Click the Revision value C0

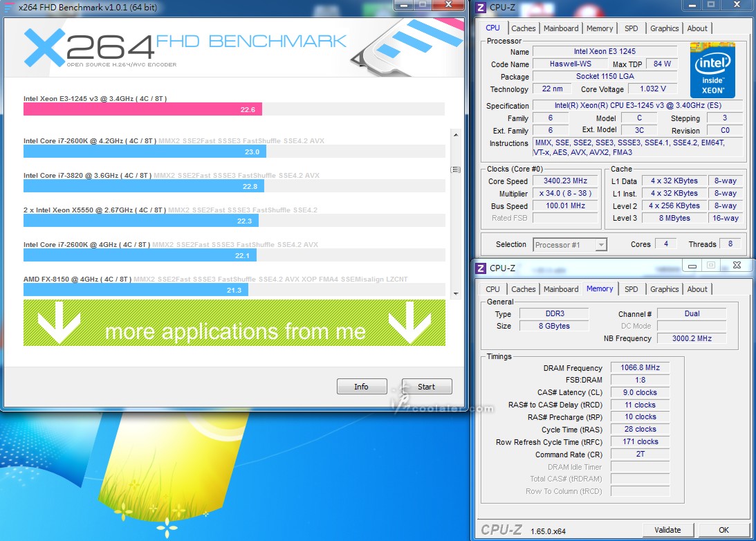[x=725, y=131]
